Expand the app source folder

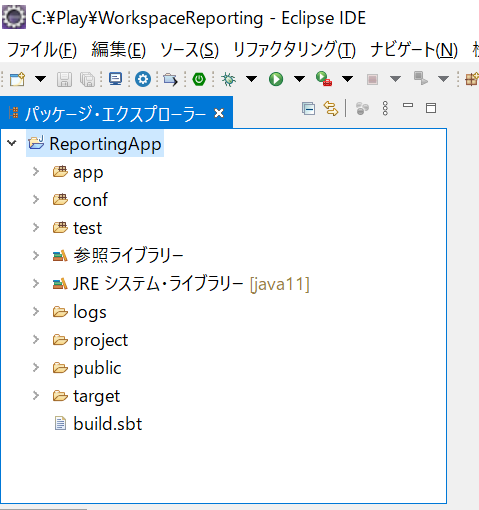click(x=36, y=172)
